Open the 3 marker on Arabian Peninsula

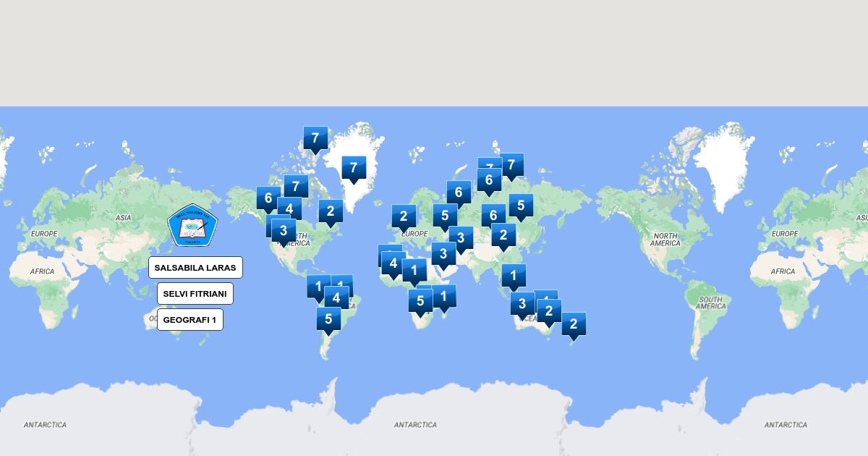[x=443, y=254]
